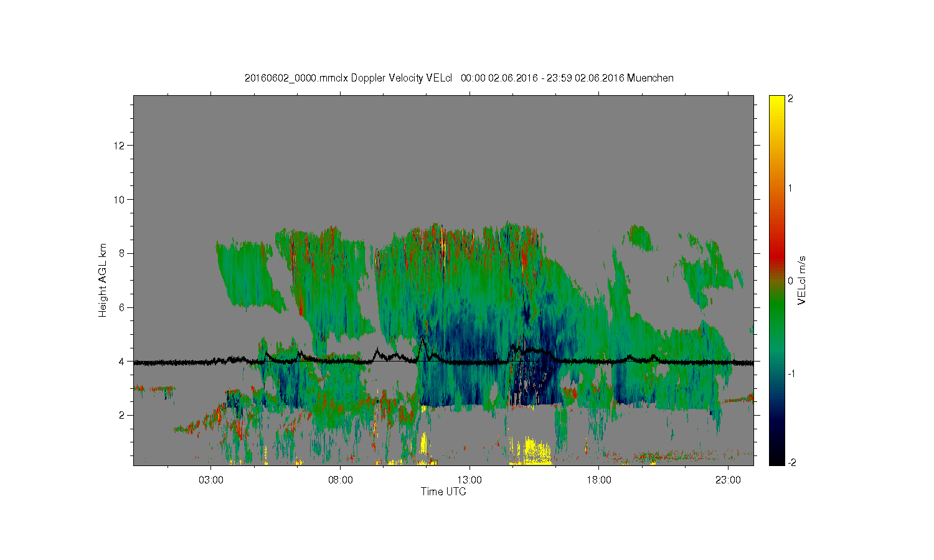Click the 'Time UTC' x-axis label
Screen dimensions: 934x560
(x=443, y=492)
